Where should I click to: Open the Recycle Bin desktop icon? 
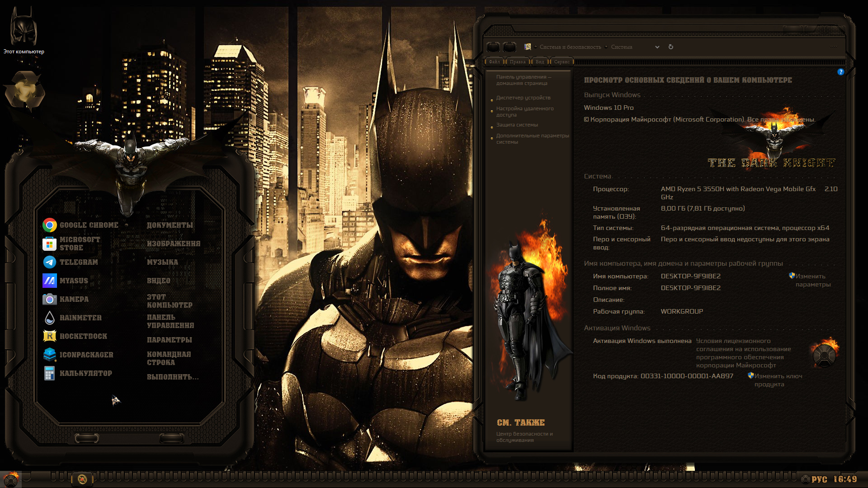25,90
